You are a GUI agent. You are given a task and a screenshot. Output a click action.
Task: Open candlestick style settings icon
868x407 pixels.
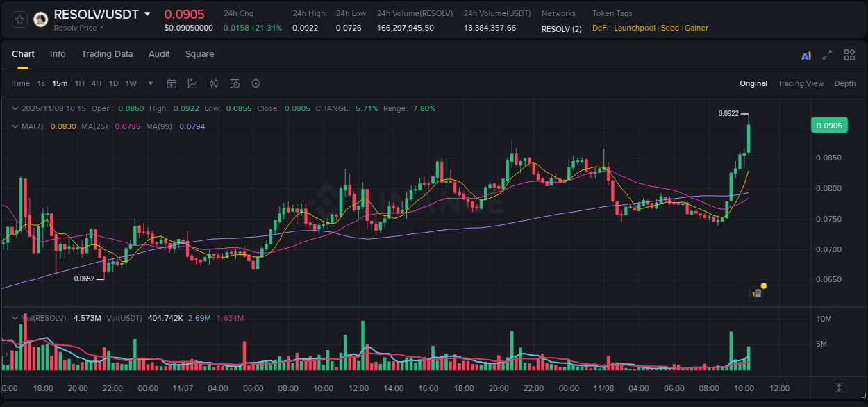(x=213, y=83)
